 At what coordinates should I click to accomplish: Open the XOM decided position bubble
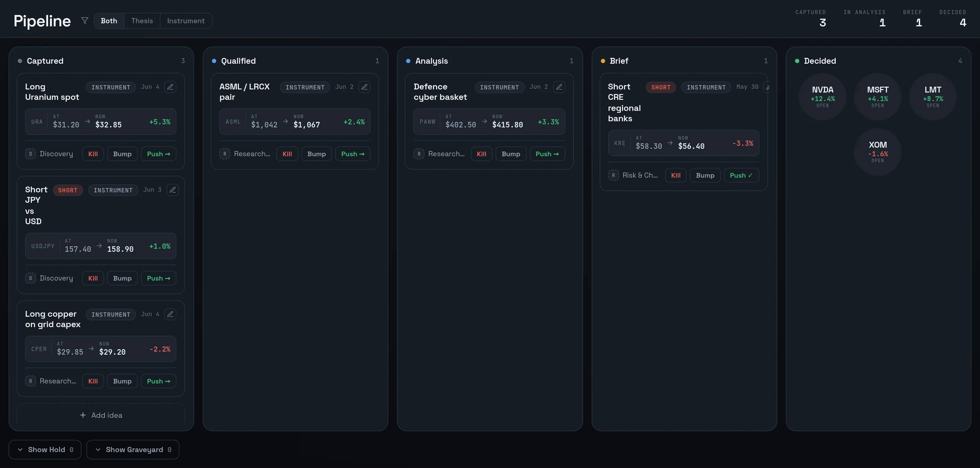878,152
